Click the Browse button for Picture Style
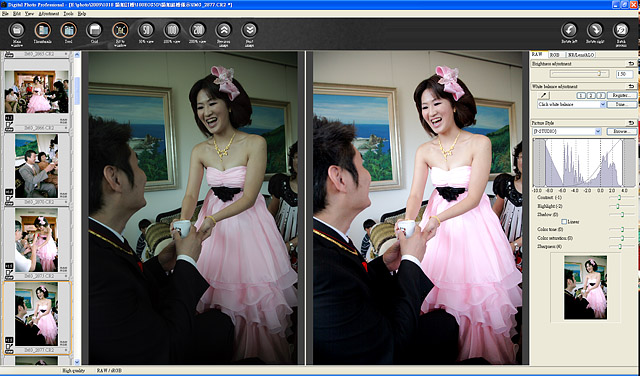Screen dimensions: 640x376 [x=621, y=131]
